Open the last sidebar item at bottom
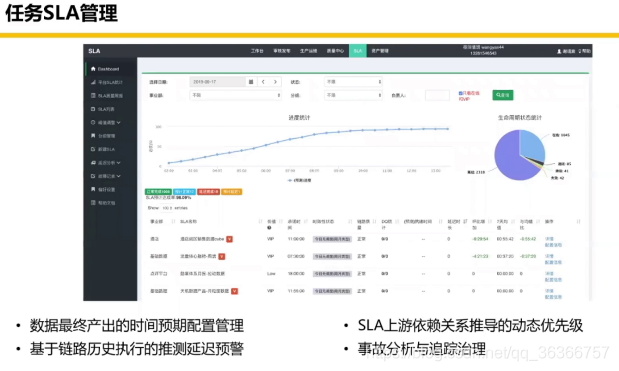Image resolution: width=619 pixels, height=371 pixels. click(103, 203)
